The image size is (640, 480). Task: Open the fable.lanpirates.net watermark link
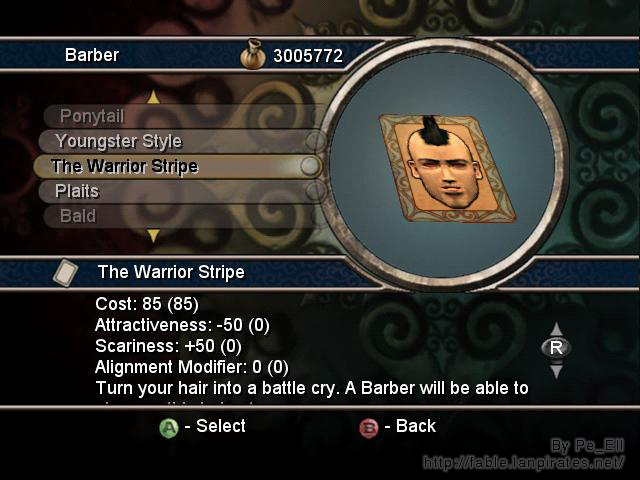click(524, 462)
